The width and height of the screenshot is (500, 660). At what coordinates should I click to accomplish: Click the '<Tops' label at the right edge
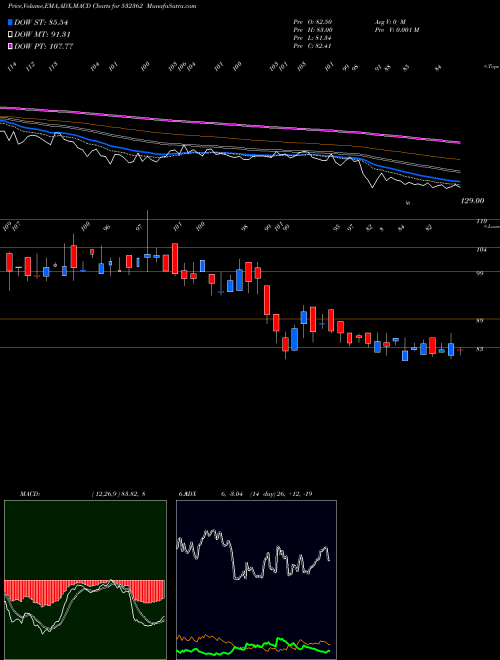coord(491,67)
